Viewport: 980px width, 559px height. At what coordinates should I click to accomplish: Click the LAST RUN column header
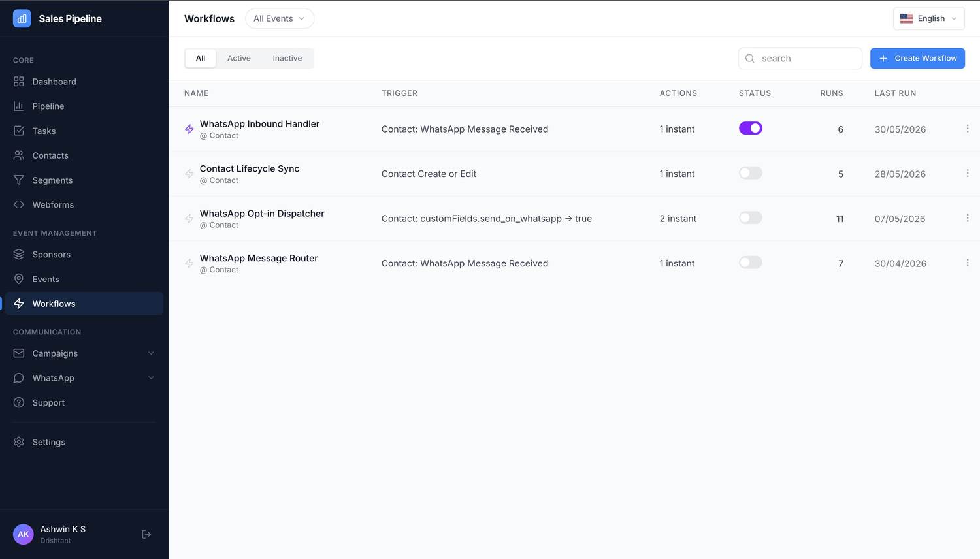pos(895,93)
